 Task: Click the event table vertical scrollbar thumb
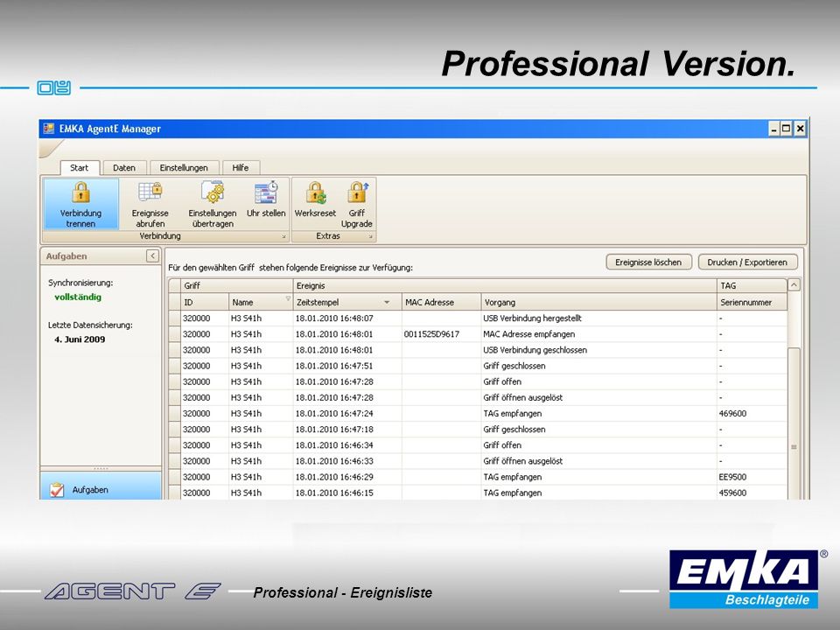click(794, 423)
